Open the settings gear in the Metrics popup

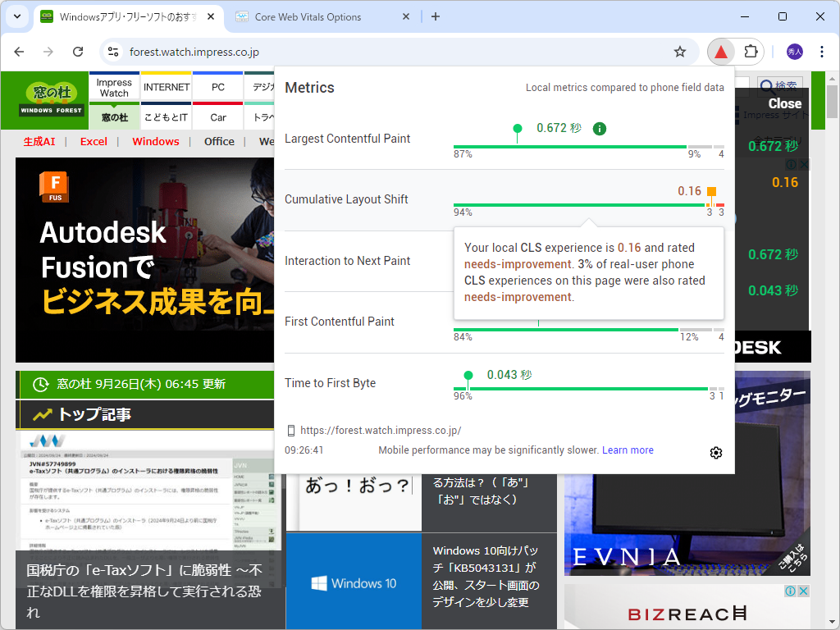point(715,452)
